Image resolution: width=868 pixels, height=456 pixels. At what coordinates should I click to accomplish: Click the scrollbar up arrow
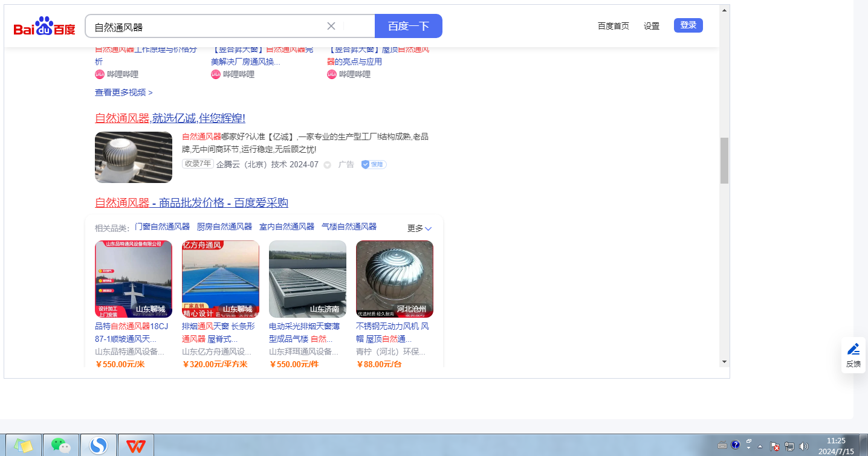pyautogui.click(x=724, y=10)
